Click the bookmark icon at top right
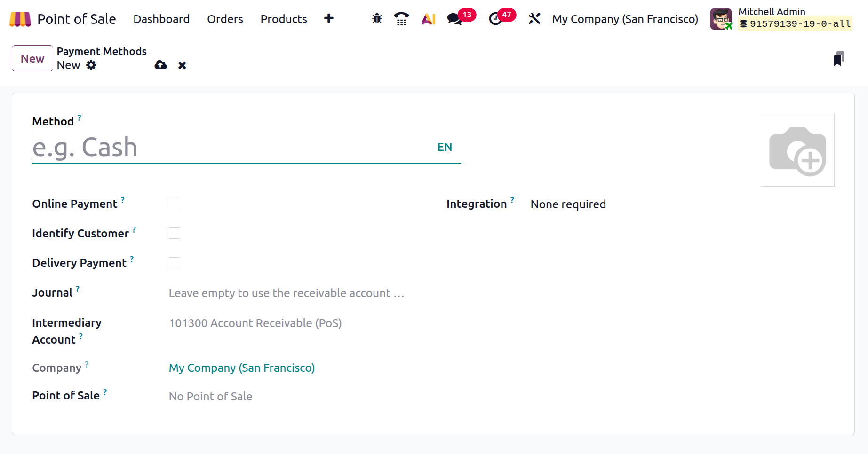This screenshot has height=454, width=868. pos(838,59)
